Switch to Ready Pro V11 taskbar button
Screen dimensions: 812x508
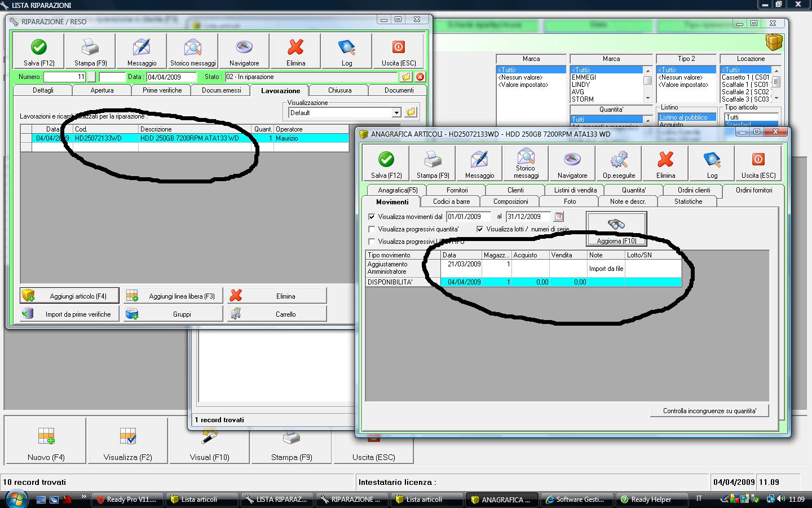(127, 500)
